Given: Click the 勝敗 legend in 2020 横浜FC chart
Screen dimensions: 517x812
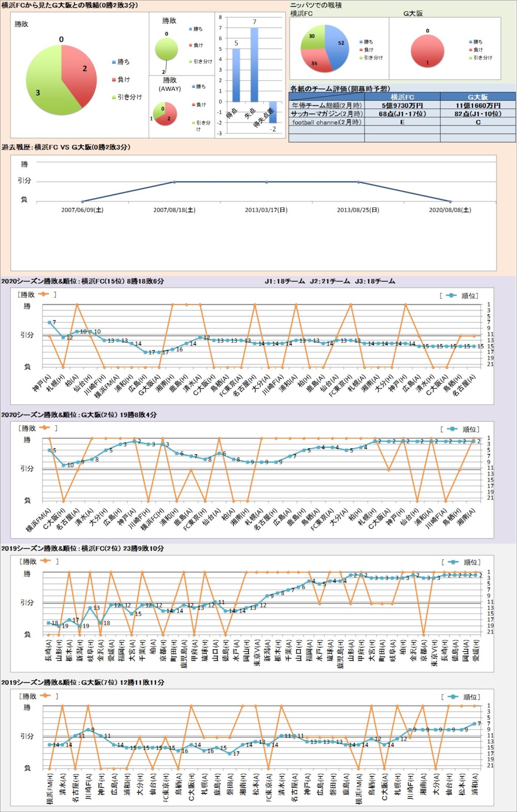Looking at the screenshot, I should (x=37, y=295).
